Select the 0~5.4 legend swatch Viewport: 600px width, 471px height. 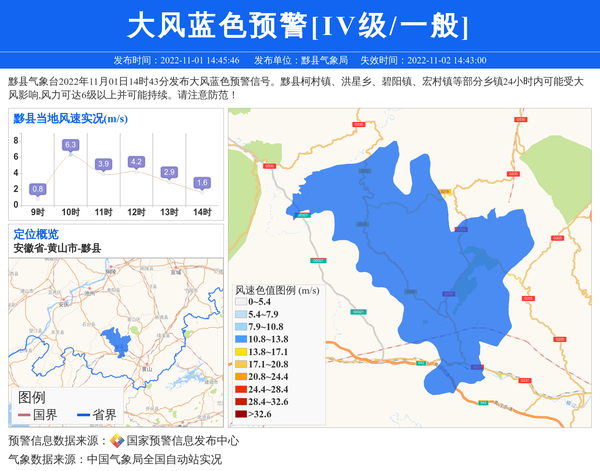[x=240, y=301]
